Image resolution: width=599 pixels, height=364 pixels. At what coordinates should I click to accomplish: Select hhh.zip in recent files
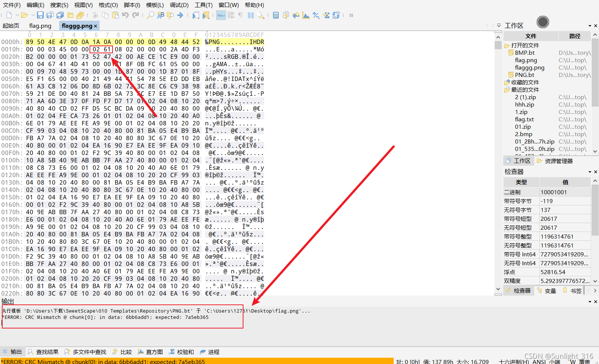pyautogui.click(x=524, y=105)
